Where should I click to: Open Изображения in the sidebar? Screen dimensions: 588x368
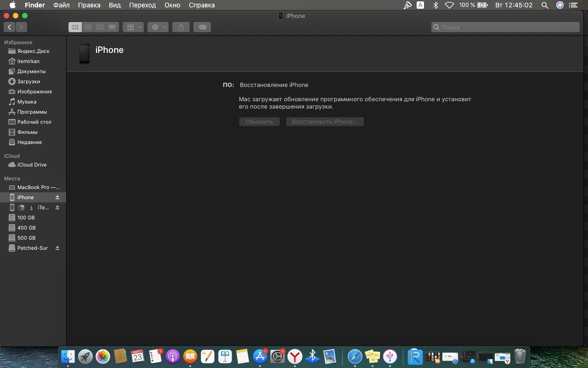33,92
